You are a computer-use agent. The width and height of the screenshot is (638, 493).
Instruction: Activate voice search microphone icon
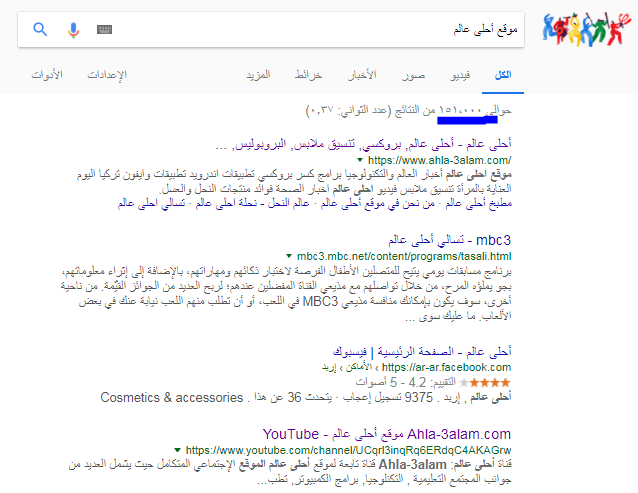click(73, 30)
